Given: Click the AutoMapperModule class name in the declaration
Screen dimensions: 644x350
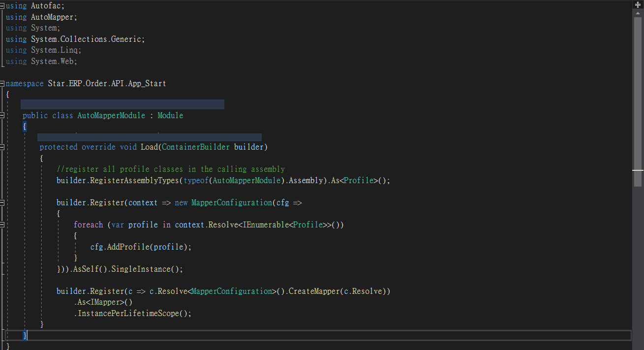Looking at the screenshot, I should click(x=111, y=116).
